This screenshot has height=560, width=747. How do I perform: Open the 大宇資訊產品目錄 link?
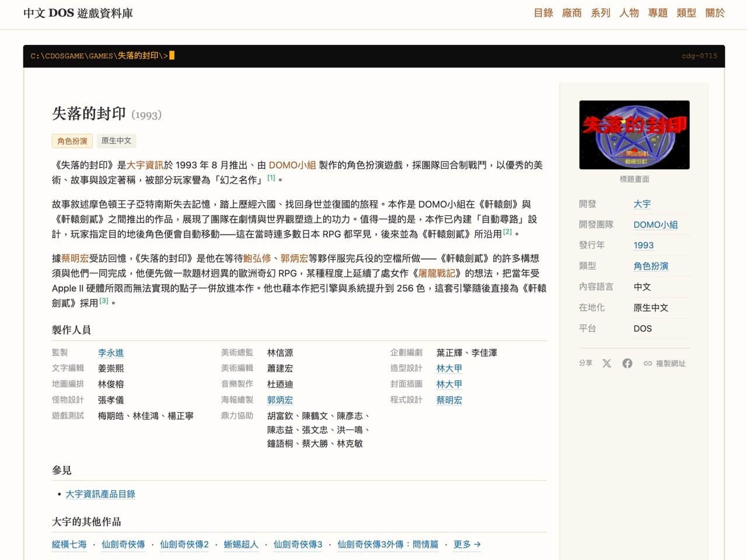pos(100,494)
